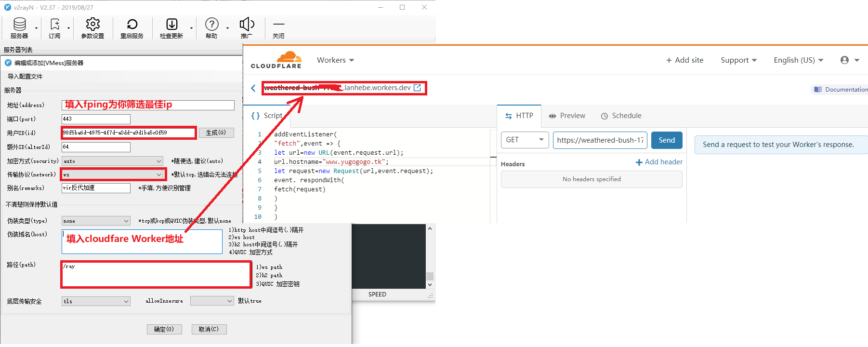Expand the subscription (订阅) dropdown arrow
The height and width of the screenshot is (347, 868).
pyautogui.click(x=68, y=28)
